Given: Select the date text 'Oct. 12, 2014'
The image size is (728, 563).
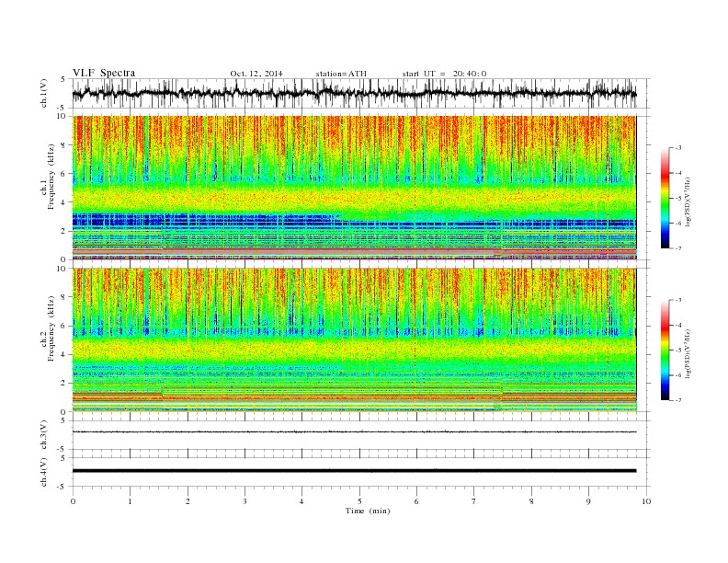Looking at the screenshot, I should tap(256, 74).
